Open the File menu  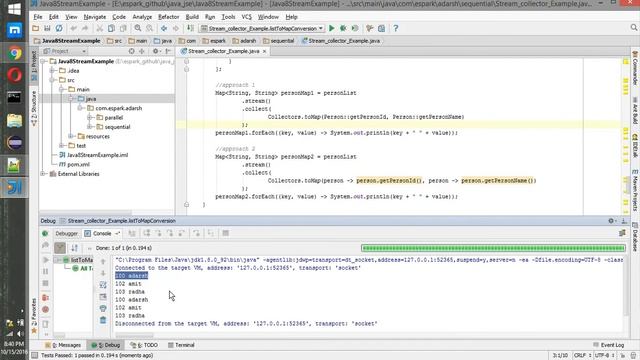pos(38,17)
